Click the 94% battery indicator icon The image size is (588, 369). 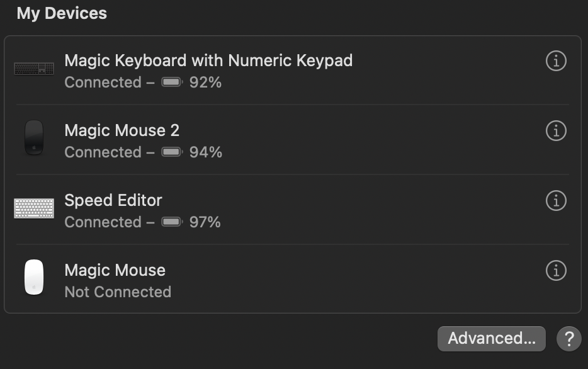(x=172, y=152)
